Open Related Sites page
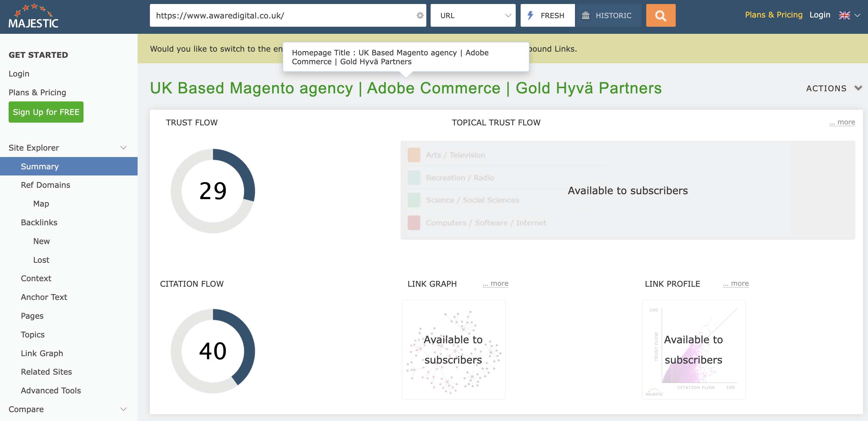 click(46, 372)
